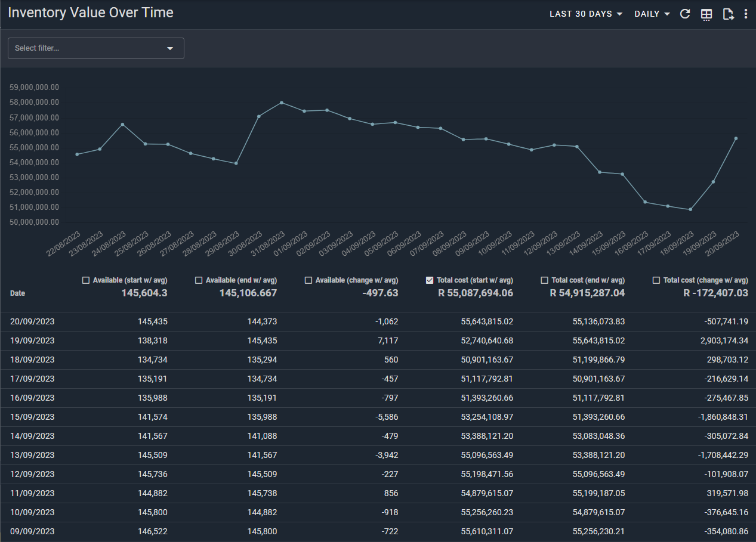Open the Last 30 Days range dropdown
756x542 pixels.
tap(586, 14)
